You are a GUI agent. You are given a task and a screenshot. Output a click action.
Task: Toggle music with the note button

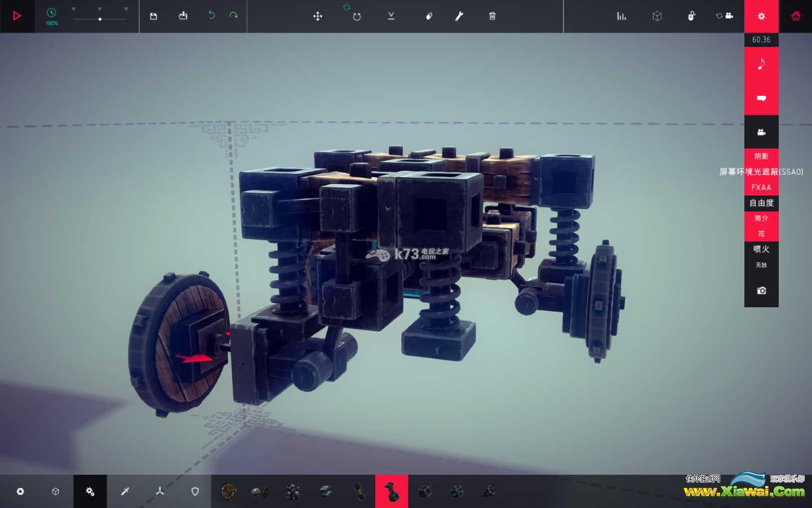pos(761,64)
